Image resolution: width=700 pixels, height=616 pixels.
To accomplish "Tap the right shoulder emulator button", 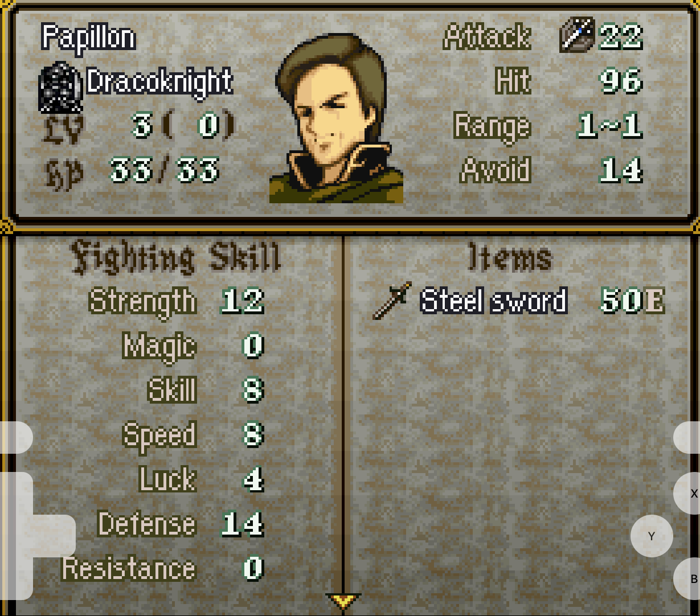I will pyautogui.click(x=687, y=437).
